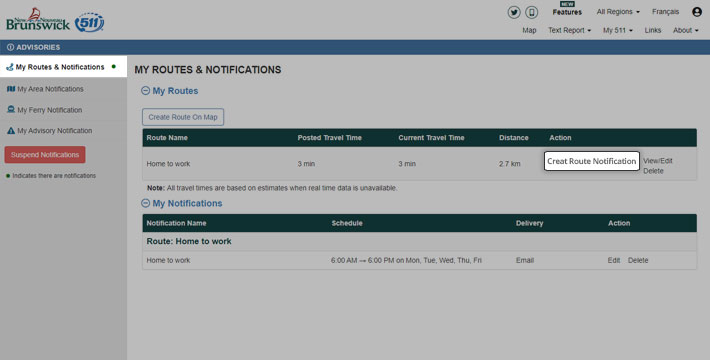Click the 2.7 km distance value
Image resolution: width=710 pixels, height=360 pixels.
pos(509,164)
